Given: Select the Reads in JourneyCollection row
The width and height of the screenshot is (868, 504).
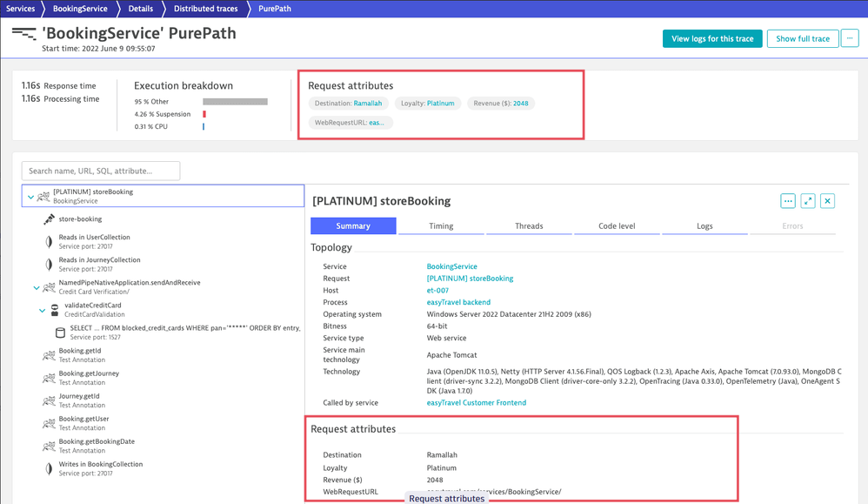Looking at the screenshot, I should tap(164, 264).
